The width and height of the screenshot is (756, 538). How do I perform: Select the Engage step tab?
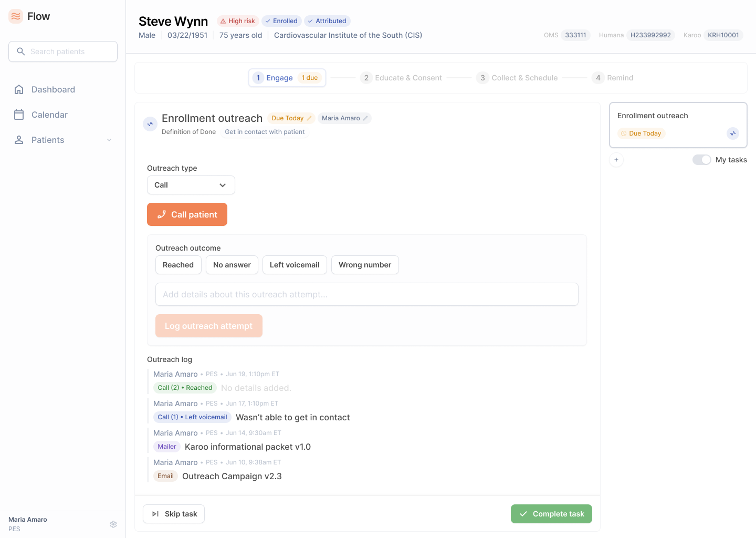[287, 78]
